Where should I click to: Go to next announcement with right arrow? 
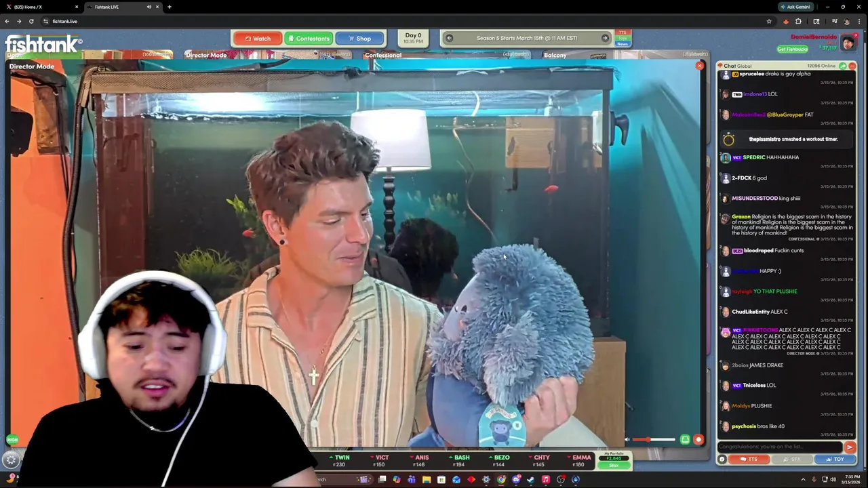point(606,38)
